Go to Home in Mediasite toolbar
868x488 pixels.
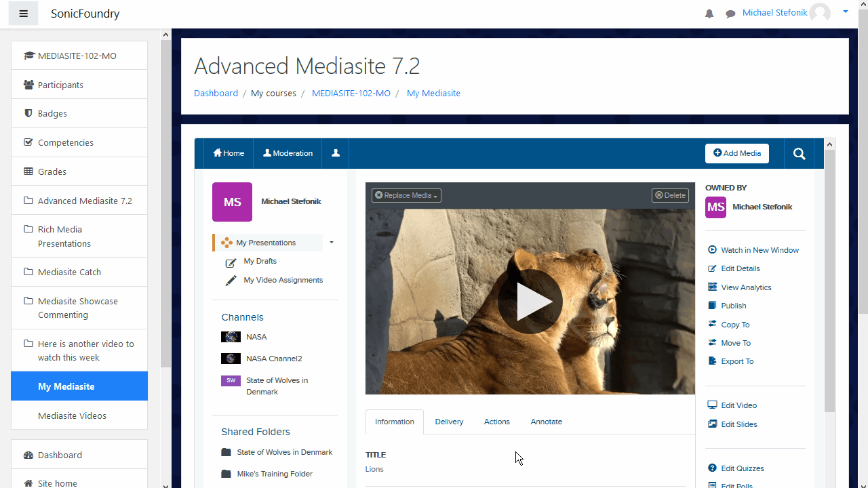pos(229,153)
